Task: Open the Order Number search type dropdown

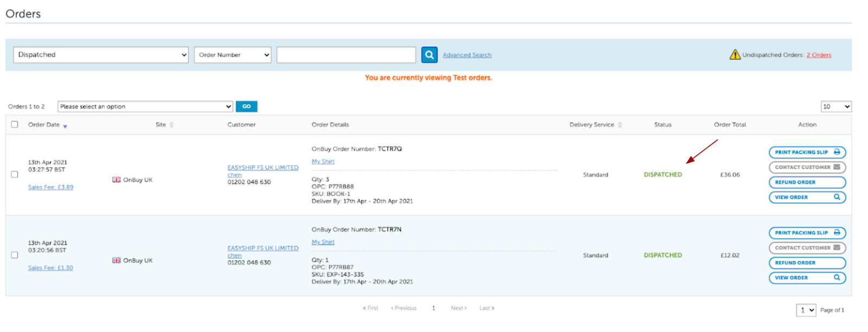Action: click(233, 55)
